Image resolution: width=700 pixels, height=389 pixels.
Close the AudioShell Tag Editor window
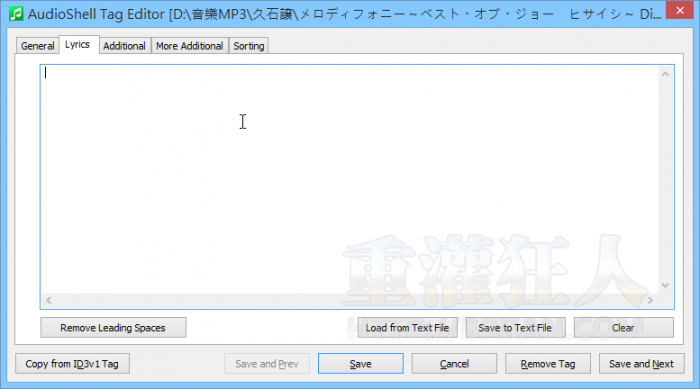[x=679, y=10]
